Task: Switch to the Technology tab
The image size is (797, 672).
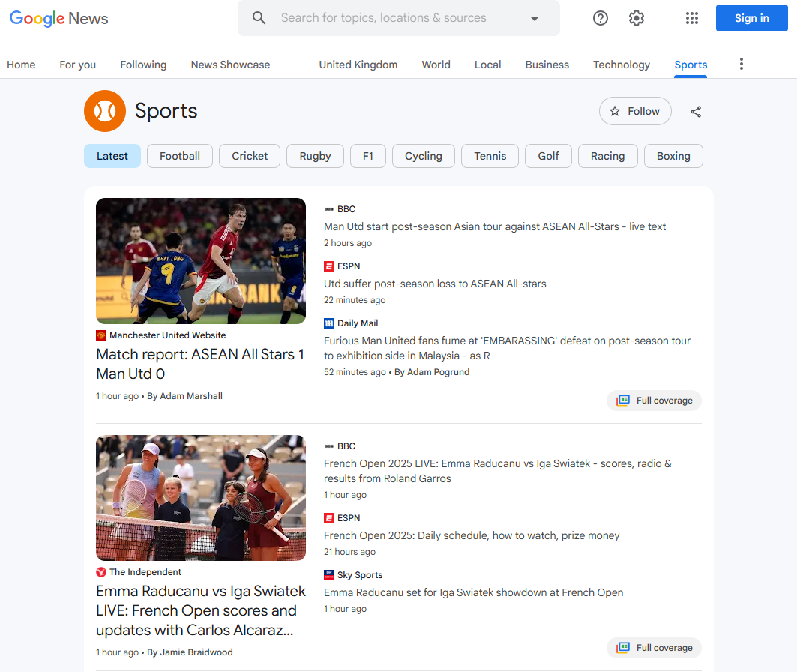Action: pyautogui.click(x=622, y=64)
